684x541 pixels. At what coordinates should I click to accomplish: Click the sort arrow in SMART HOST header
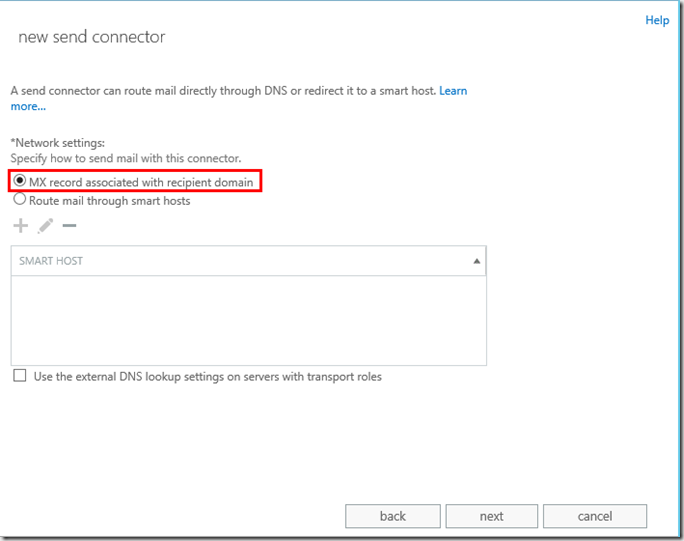(477, 261)
